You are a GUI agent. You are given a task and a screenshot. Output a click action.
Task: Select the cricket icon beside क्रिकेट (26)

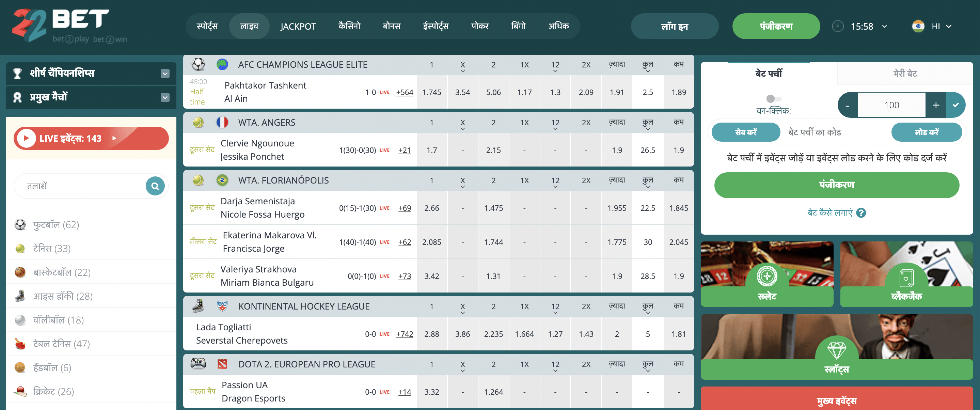(20, 391)
